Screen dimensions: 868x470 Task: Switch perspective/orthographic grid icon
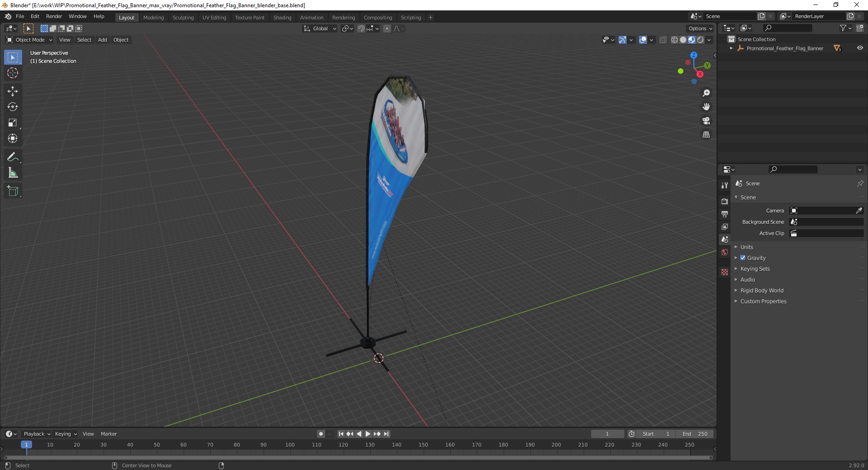[706, 135]
